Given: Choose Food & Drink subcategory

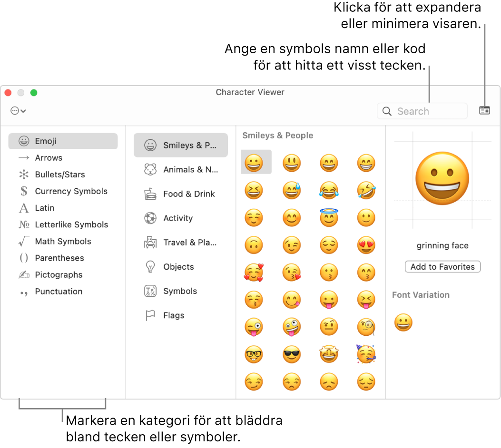Looking at the screenshot, I should [180, 194].
